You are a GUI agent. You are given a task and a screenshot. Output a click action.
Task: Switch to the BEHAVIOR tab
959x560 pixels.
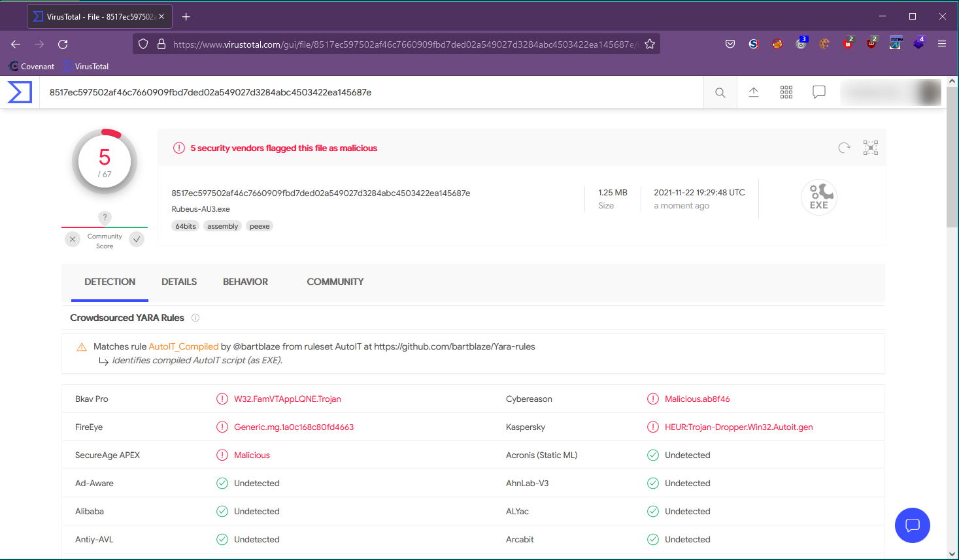245,282
